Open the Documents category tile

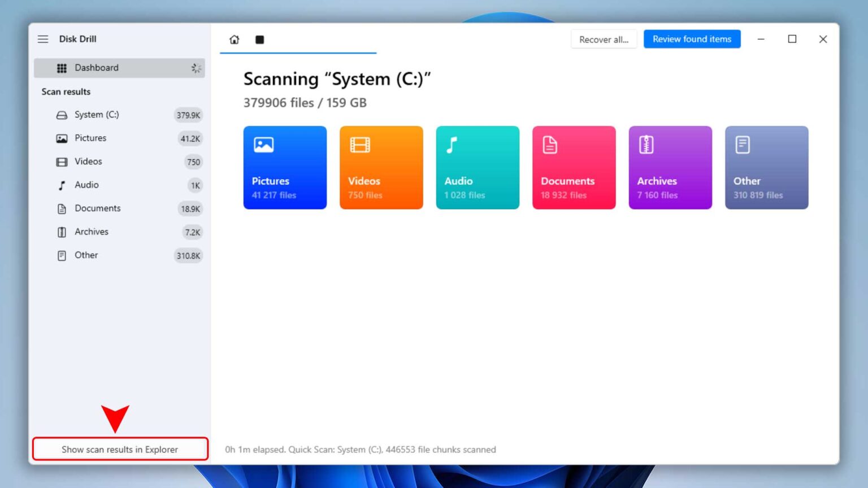pos(574,167)
